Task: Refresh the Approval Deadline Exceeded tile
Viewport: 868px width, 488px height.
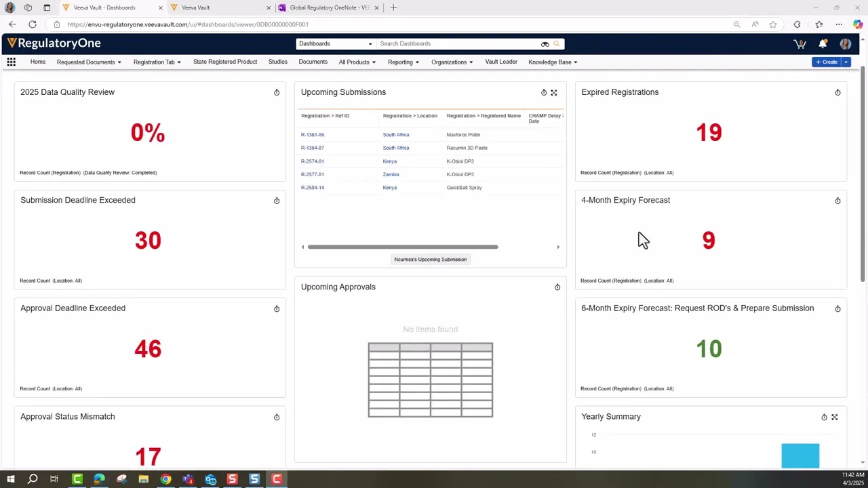Action: (x=277, y=308)
